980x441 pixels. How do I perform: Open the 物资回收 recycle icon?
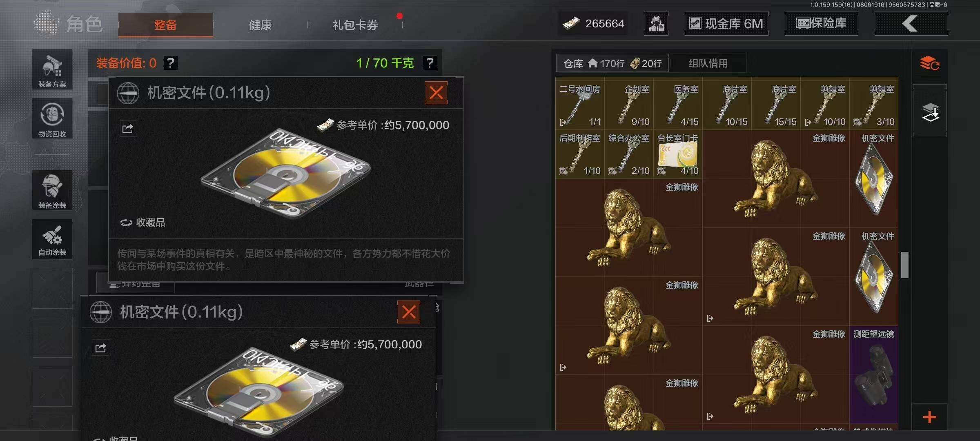coord(52,119)
